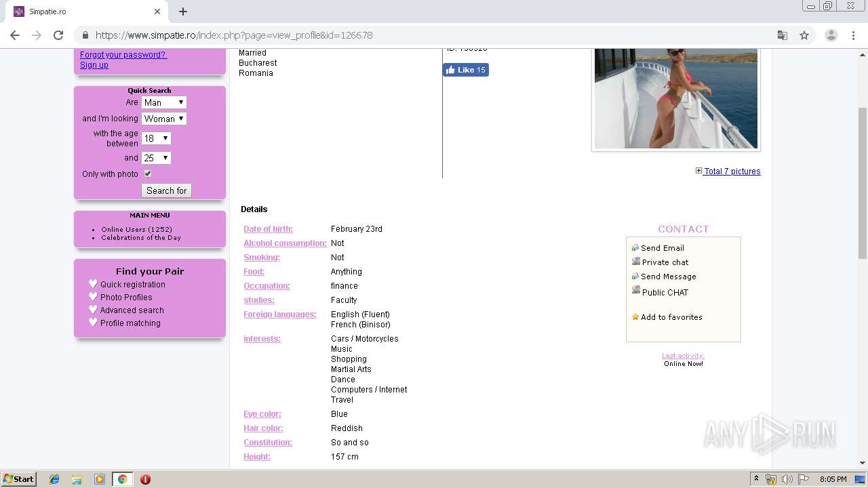Click the heart icon beside Photo Profiles
This screenshot has width=868, height=488.
pos(93,297)
